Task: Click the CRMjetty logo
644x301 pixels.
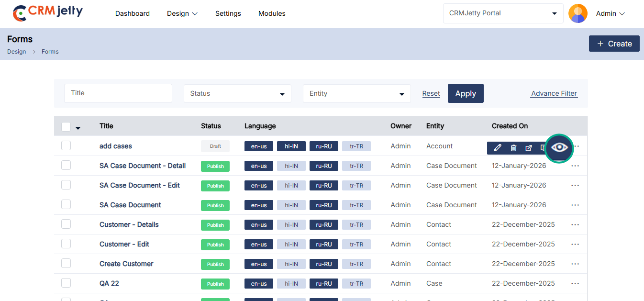Action: (x=48, y=13)
